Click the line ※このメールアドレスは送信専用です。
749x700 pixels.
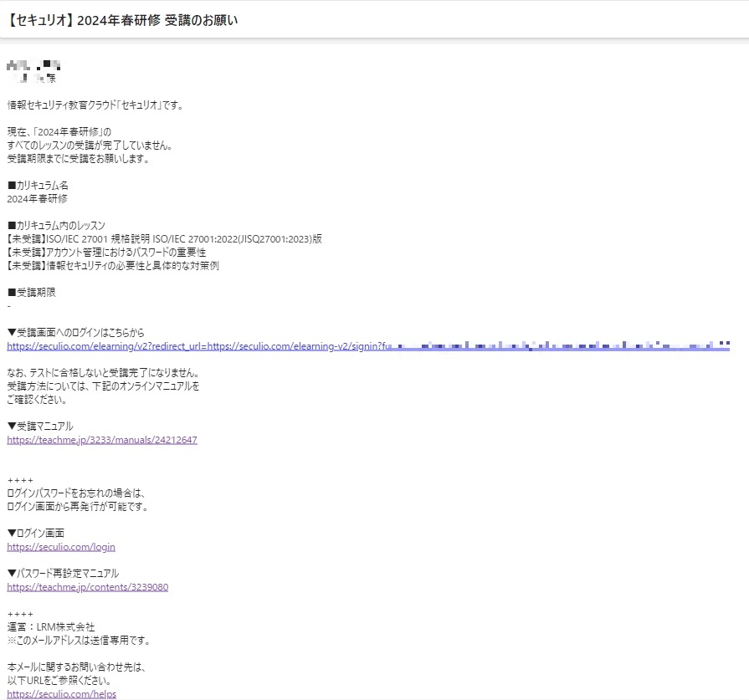click(79, 641)
